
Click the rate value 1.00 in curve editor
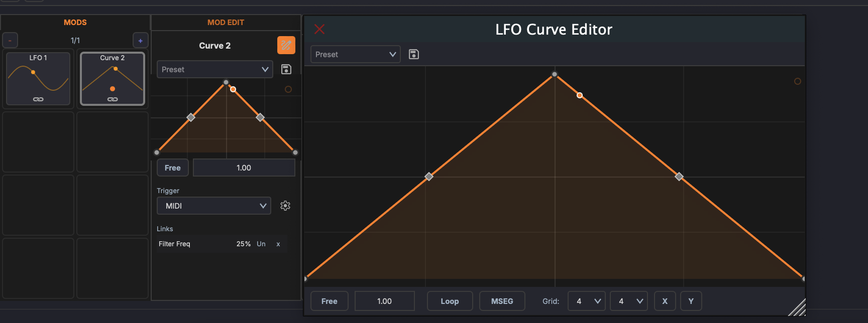(x=385, y=301)
